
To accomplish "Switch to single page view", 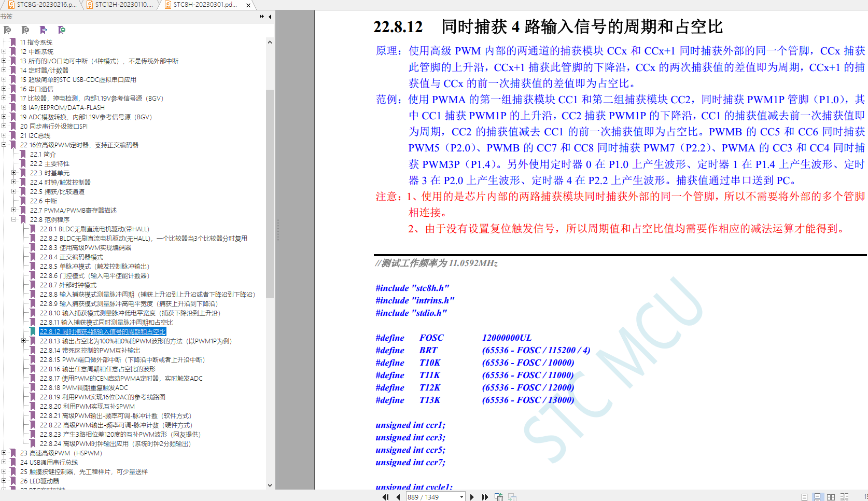I will pos(804,497).
